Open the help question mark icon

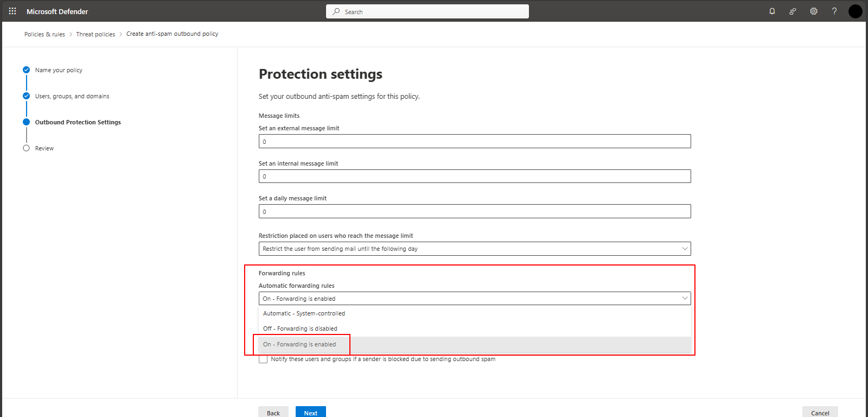coord(834,11)
